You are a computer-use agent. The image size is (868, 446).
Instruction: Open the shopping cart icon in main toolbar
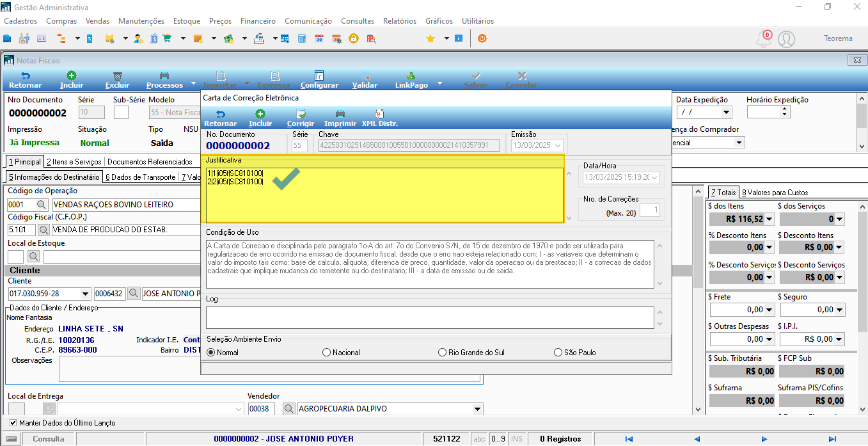point(167,38)
